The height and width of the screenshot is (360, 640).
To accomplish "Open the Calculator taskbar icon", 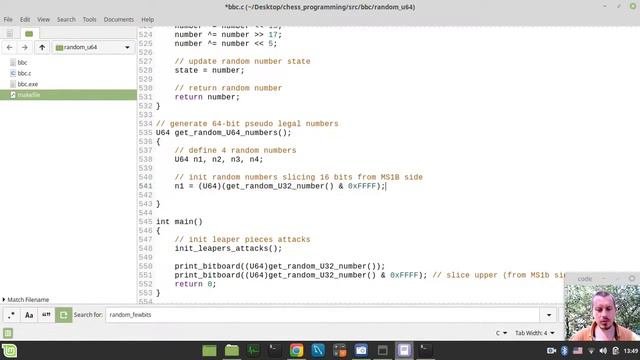I will click(340, 351).
